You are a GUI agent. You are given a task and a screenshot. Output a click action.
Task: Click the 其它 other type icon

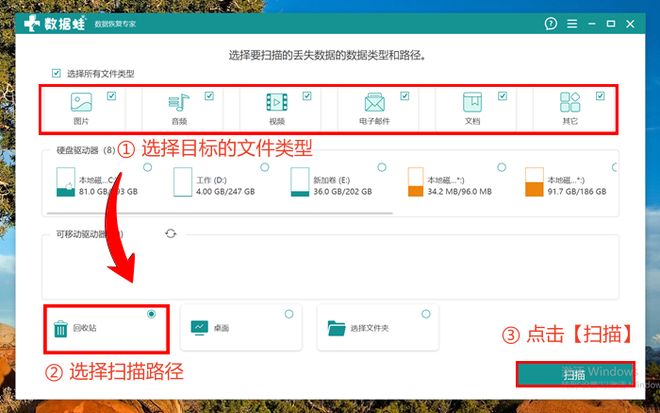point(570,102)
